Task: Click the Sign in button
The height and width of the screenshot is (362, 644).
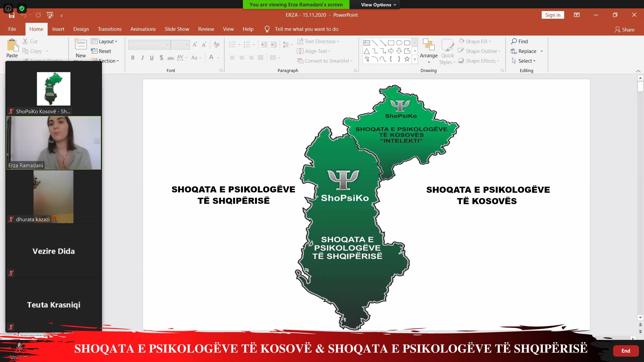Action: [x=553, y=15]
